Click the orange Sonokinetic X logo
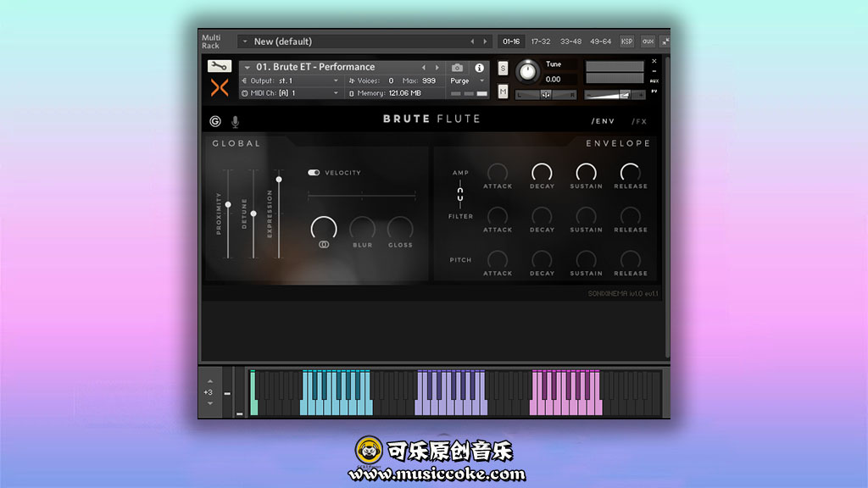 220,87
